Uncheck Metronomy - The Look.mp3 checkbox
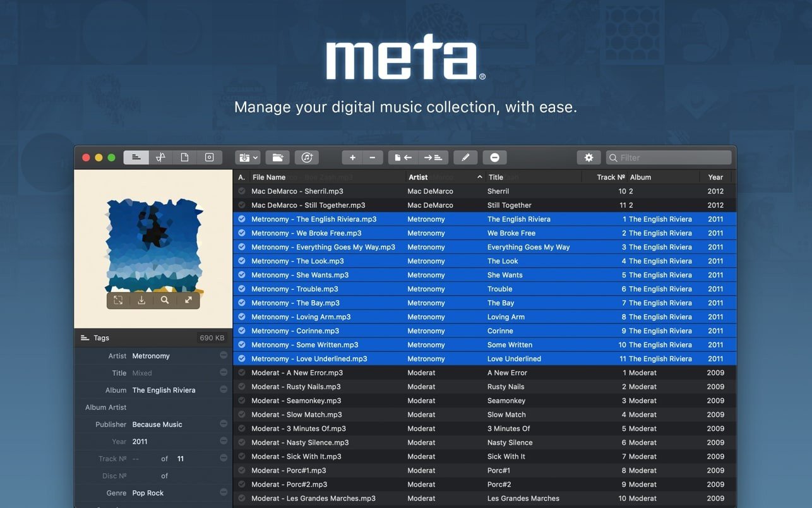The image size is (812, 508). 242,261
